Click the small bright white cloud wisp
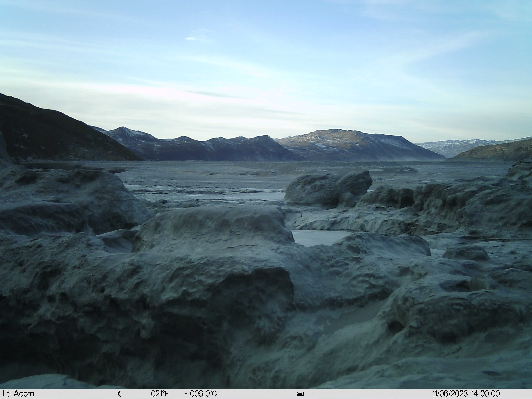532x399 pixels. 191,38
